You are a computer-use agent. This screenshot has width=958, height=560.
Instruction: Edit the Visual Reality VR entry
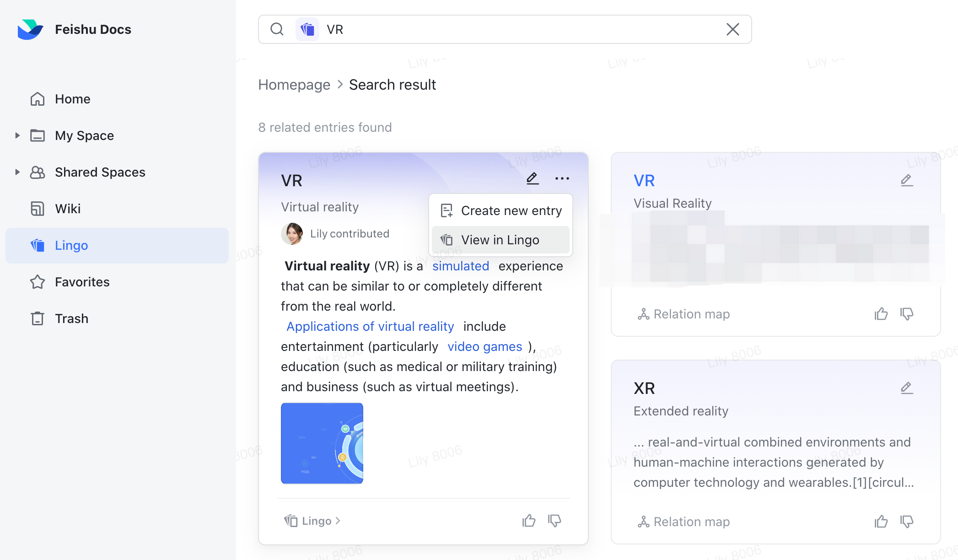[x=907, y=180]
